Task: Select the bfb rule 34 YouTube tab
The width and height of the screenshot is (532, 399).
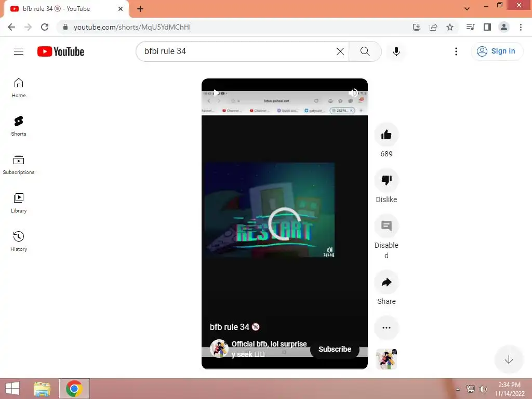Action: 66,9
